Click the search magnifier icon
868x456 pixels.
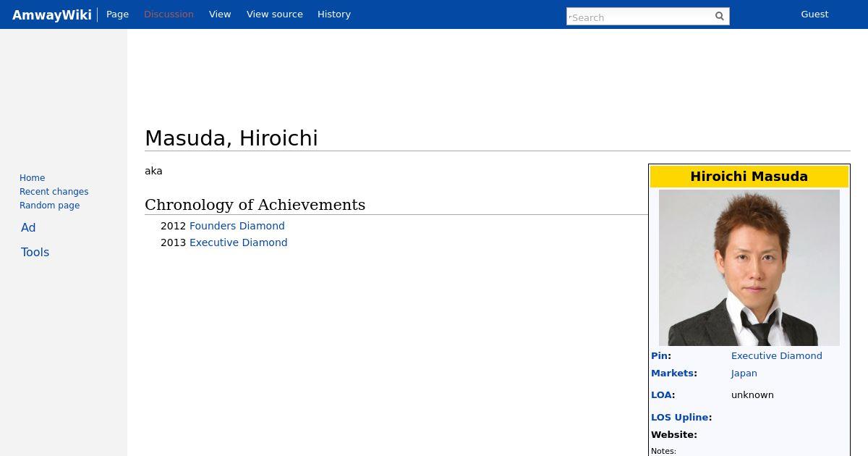719,16
